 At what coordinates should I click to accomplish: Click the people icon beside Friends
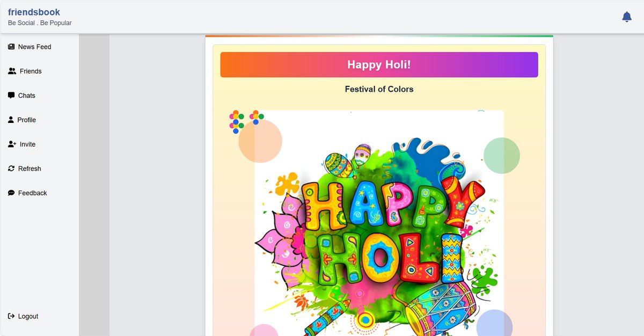pyautogui.click(x=12, y=71)
